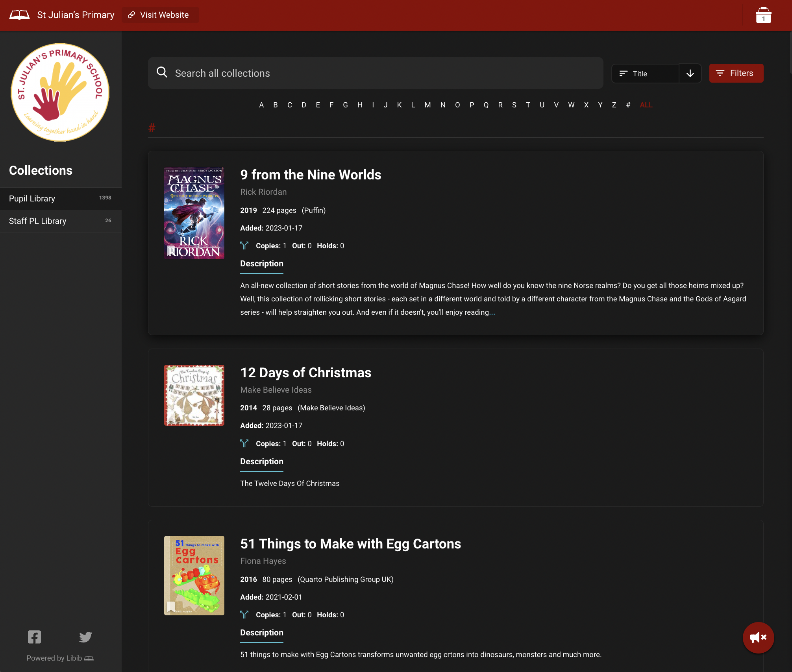This screenshot has width=792, height=672.
Task: Click author Rick Riordan
Action: pos(263,192)
